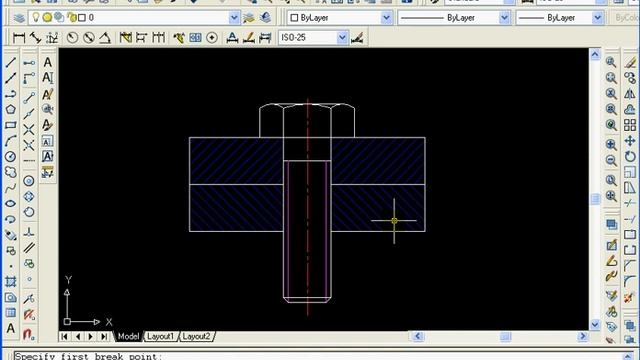Select the Mirror tool

tap(630, 94)
